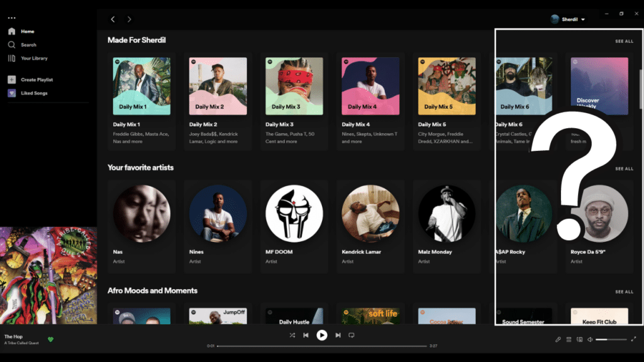Open the Nines artist profile
This screenshot has width=644, height=362.
[218, 226]
